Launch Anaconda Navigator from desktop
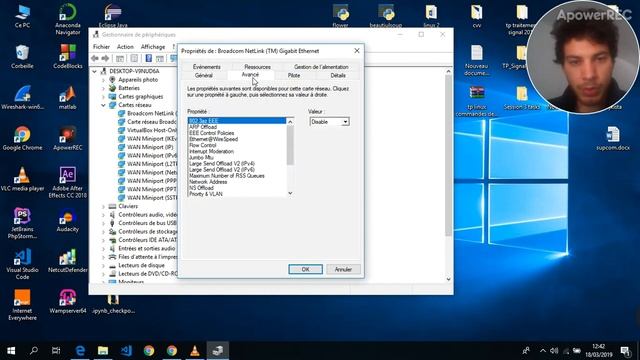 tap(67, 20)
